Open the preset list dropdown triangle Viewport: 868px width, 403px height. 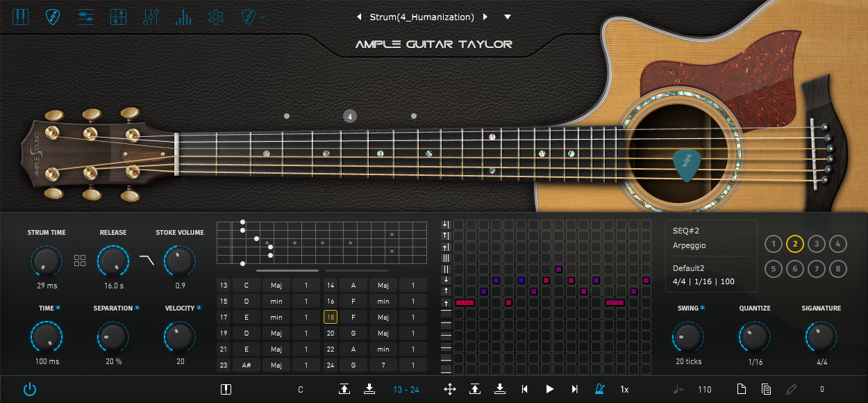tap(508, 17)
